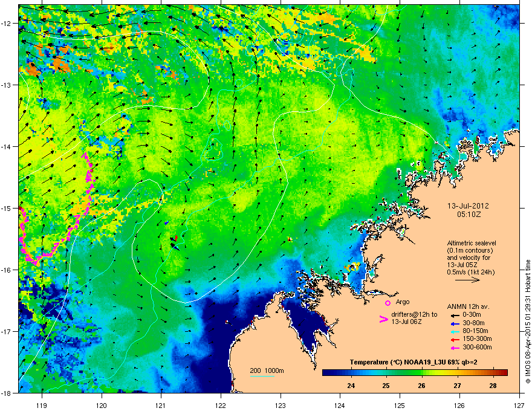Click the "30-80m" depth label

(473, 323)
